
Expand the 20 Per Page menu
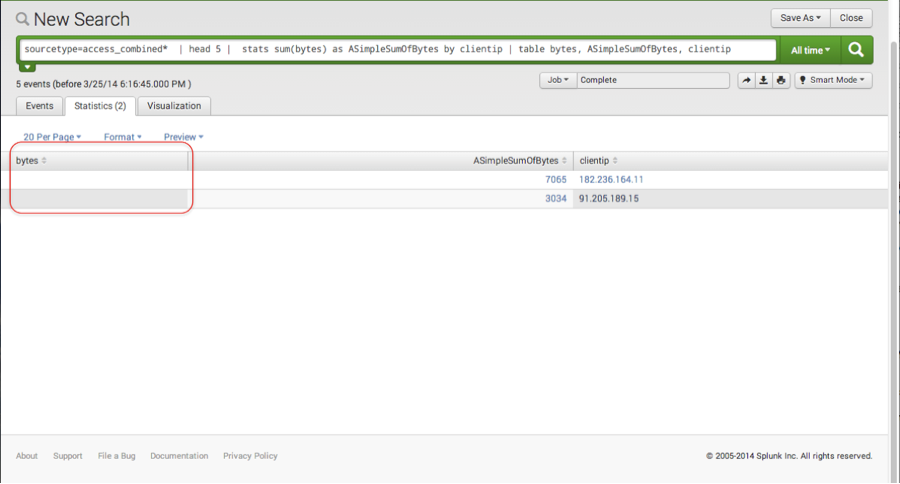click(52, 137)
